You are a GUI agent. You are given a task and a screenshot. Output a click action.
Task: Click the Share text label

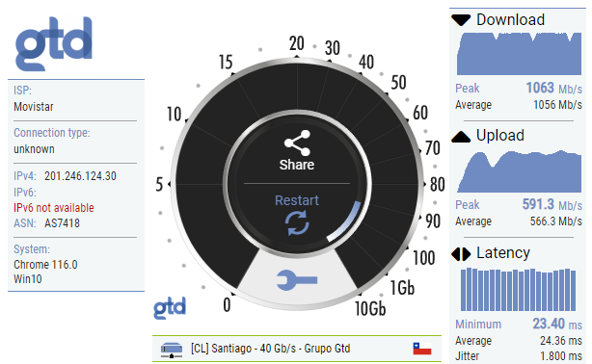point(297,165)
